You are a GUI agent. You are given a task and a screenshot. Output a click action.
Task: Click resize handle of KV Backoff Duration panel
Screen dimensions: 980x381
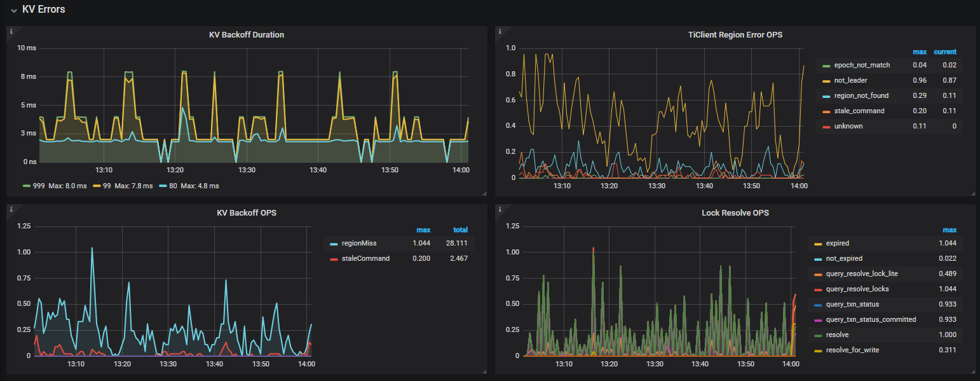[x=483, y=193]
